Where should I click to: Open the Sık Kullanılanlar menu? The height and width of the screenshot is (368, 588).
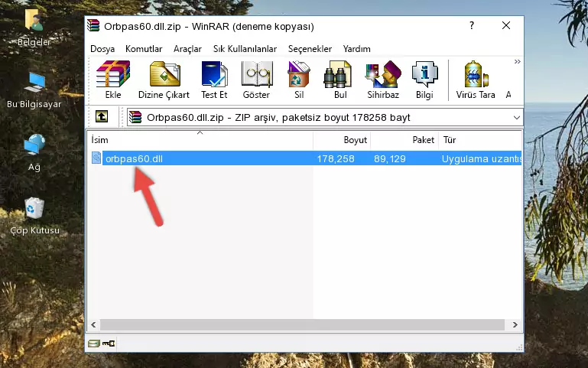click(x=245, y=49)
